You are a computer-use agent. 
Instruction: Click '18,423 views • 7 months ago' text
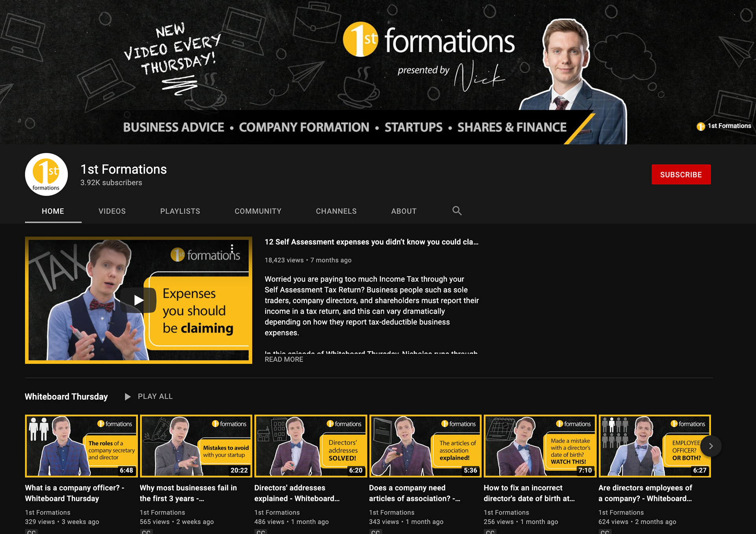point(308,260)
